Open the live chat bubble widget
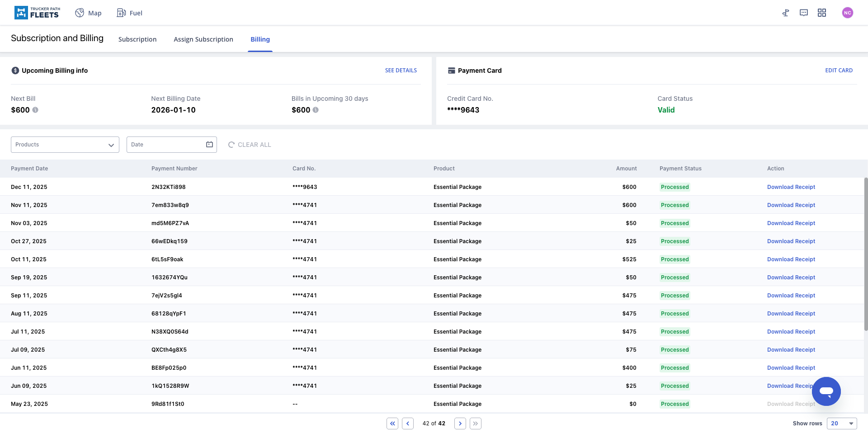This screenshot has width=868, height=433. click(826, 391)
